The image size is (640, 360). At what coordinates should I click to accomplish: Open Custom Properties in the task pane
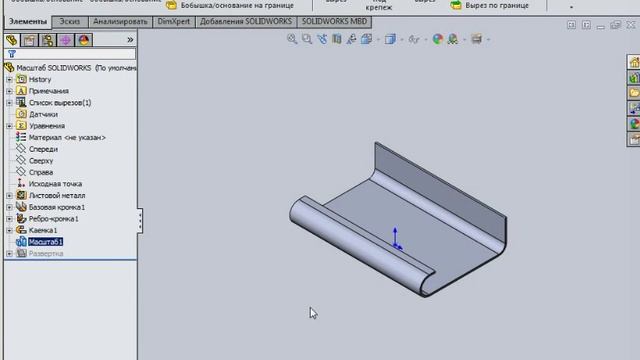coord(634,140)
